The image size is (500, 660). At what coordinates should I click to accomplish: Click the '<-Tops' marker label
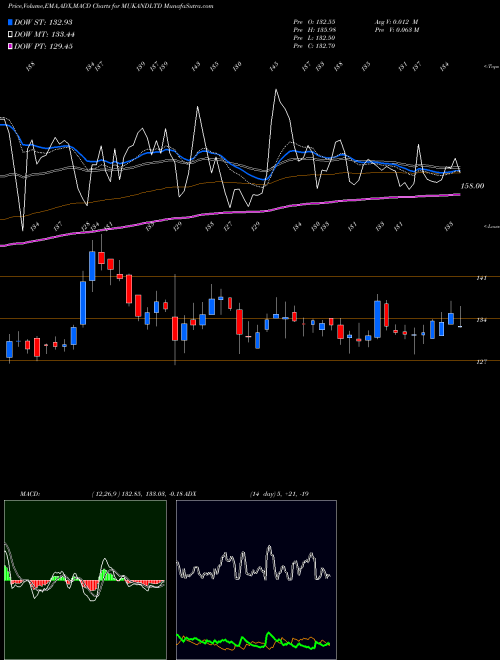[x=491, y=67]
